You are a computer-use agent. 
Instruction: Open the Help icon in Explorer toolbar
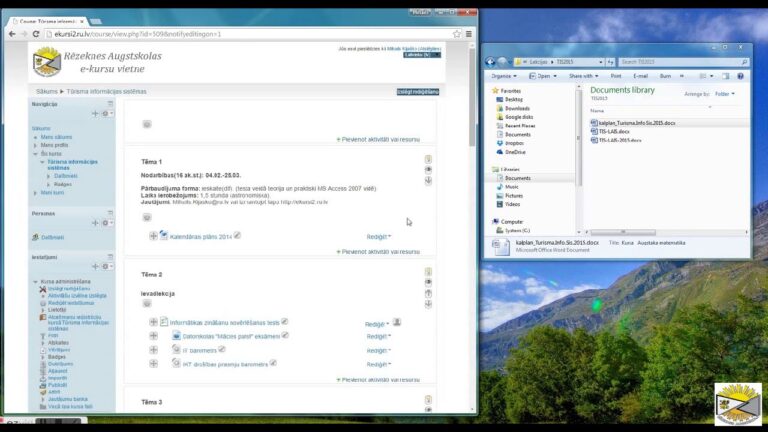click(741, 76)
